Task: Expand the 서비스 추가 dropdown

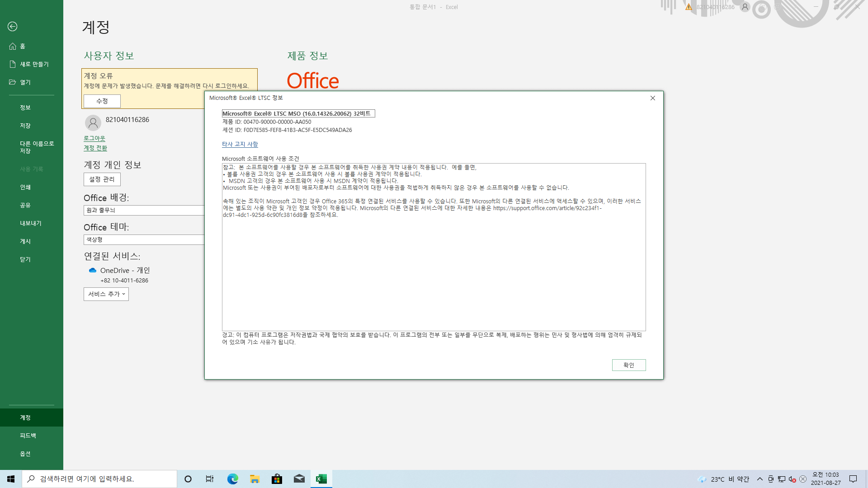Action: (x=106, y=294)
